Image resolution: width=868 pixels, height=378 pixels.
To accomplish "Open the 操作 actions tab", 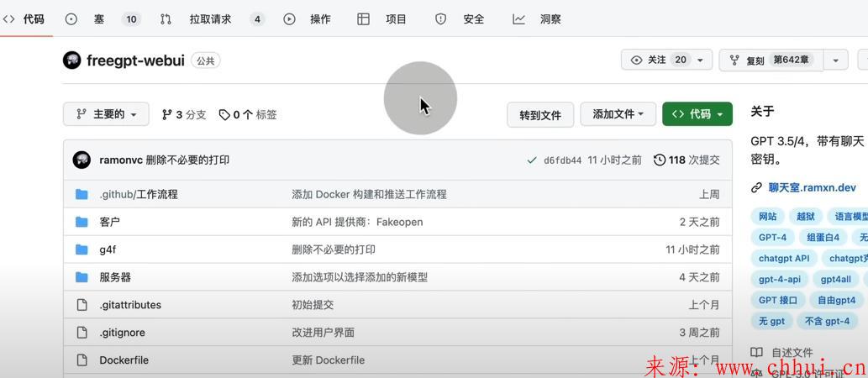I will tap(308, 19).
